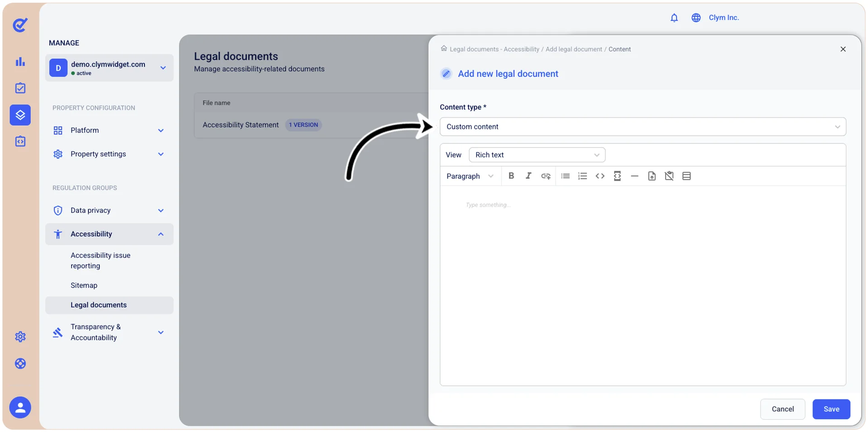
Task: Open settings gear in left rail
Action: click(20, 337)
